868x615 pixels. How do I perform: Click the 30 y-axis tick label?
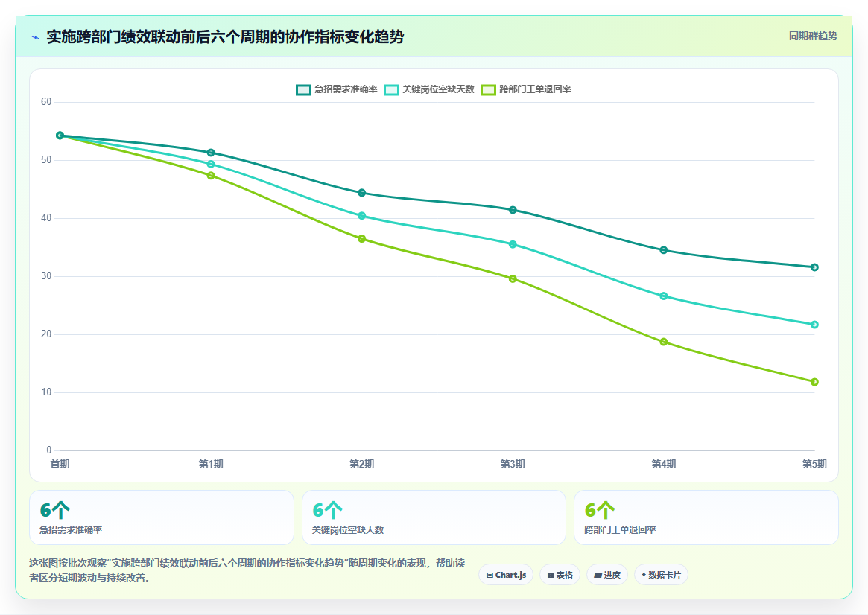click(46, 276)
